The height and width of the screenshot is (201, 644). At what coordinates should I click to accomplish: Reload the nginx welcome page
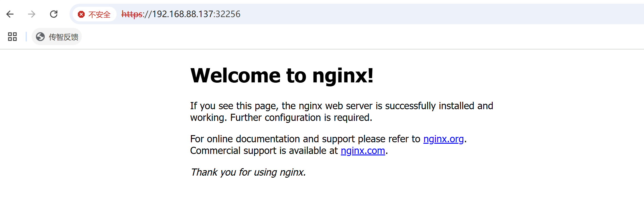[x=54, y=14]
